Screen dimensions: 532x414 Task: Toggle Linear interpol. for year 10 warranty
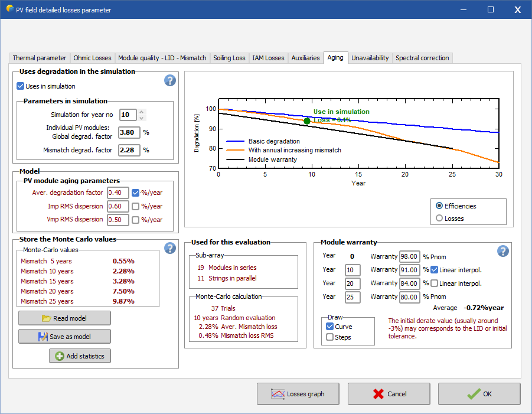(x=434, y=270)
